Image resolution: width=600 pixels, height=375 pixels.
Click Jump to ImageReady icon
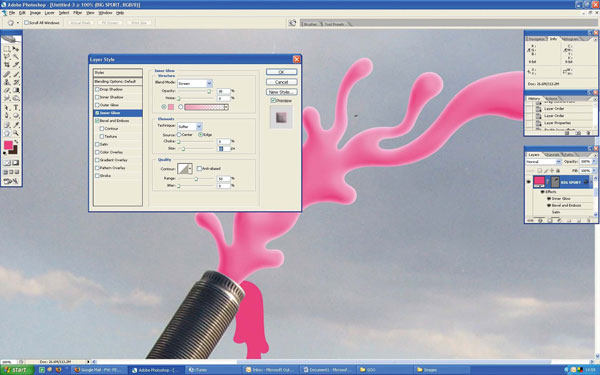pos(11,181)
